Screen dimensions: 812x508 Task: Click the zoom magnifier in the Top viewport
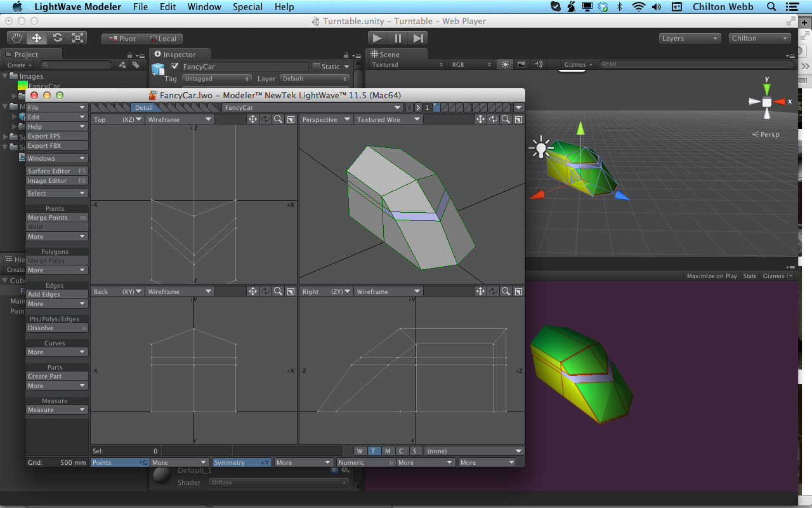278,119
